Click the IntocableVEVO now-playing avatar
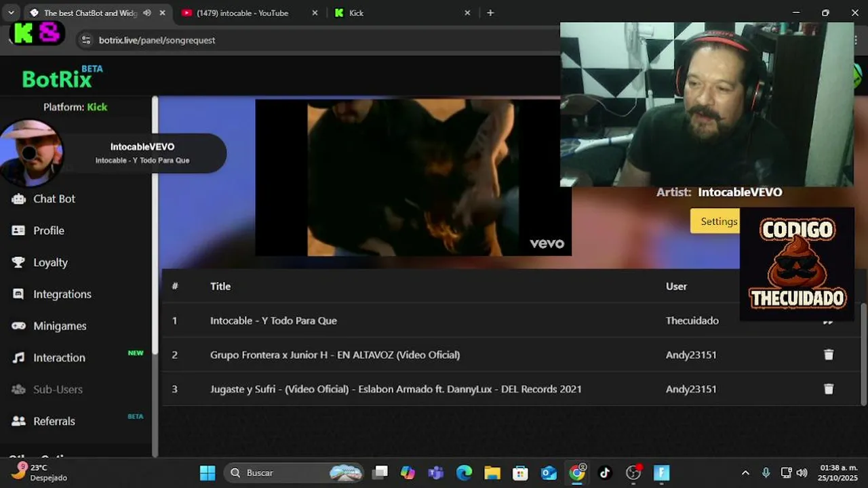Screen dimensions: 868x488 click(32, 153)
